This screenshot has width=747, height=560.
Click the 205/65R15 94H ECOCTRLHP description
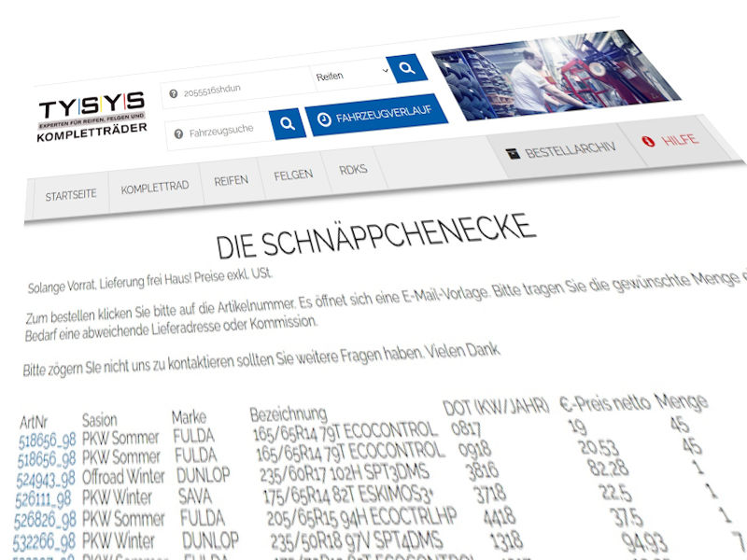click(361, 517)
